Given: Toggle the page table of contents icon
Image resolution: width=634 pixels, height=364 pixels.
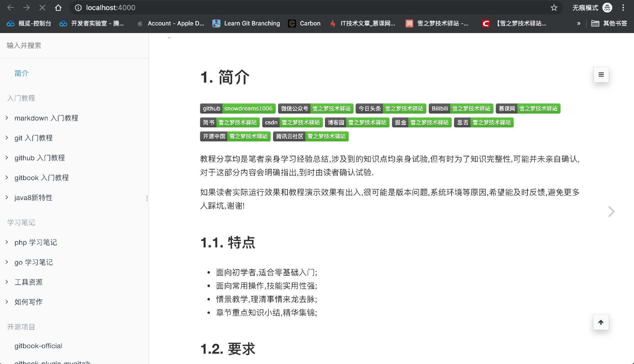Looking at the screenshot, I should tap(601, 74).
